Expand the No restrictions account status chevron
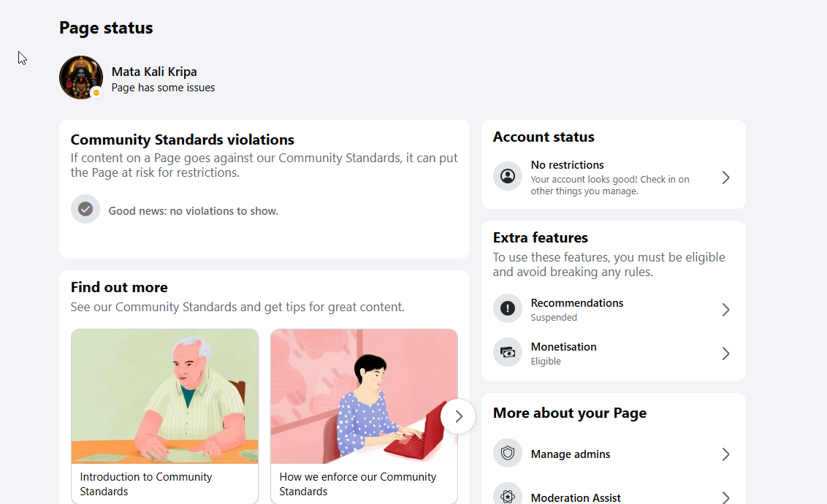 click(725, 177)
